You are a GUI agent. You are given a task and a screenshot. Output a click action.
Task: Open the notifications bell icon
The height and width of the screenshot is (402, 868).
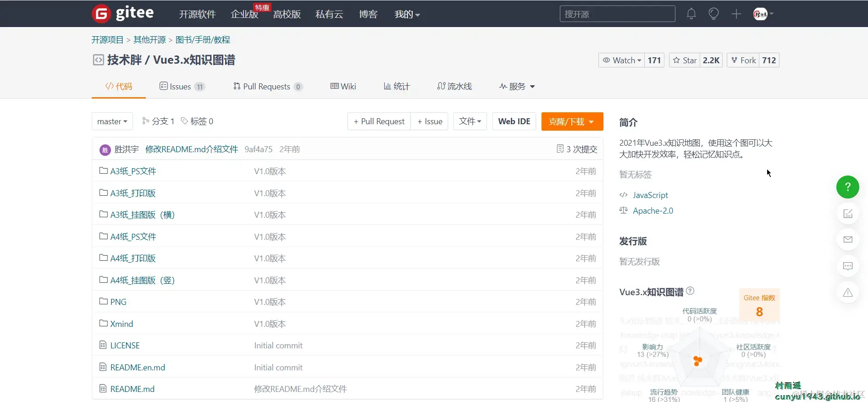point(691,14)
